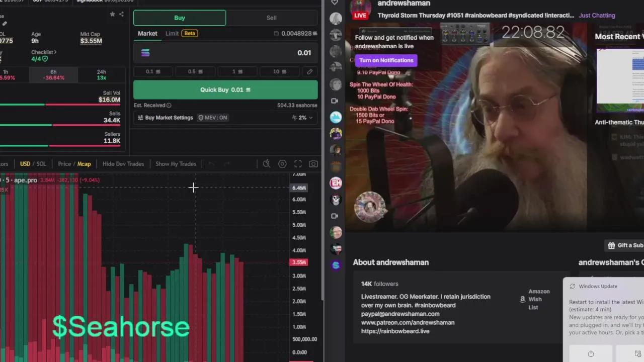Click the Beta badge beside Limit
Screen dimensions: 644x362
pos(190,33)
